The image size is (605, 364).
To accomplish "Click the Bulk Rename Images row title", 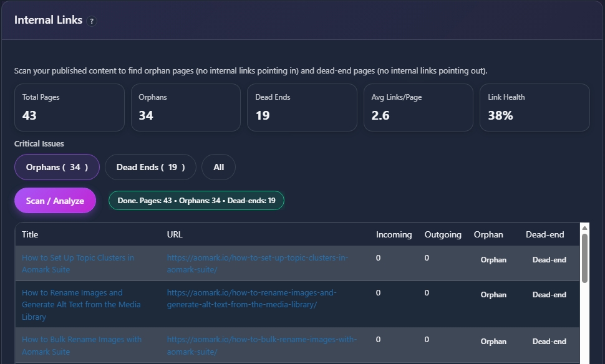I will (82, 345).
